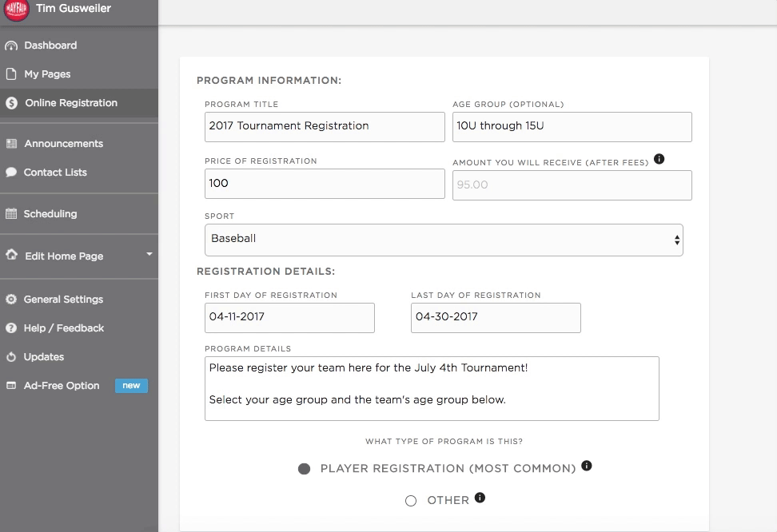Click the Price of Registration field
777x532 pixels.
325,184
